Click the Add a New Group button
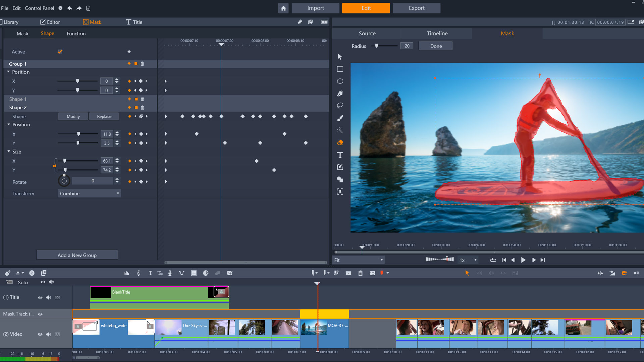 pos(77,255)
